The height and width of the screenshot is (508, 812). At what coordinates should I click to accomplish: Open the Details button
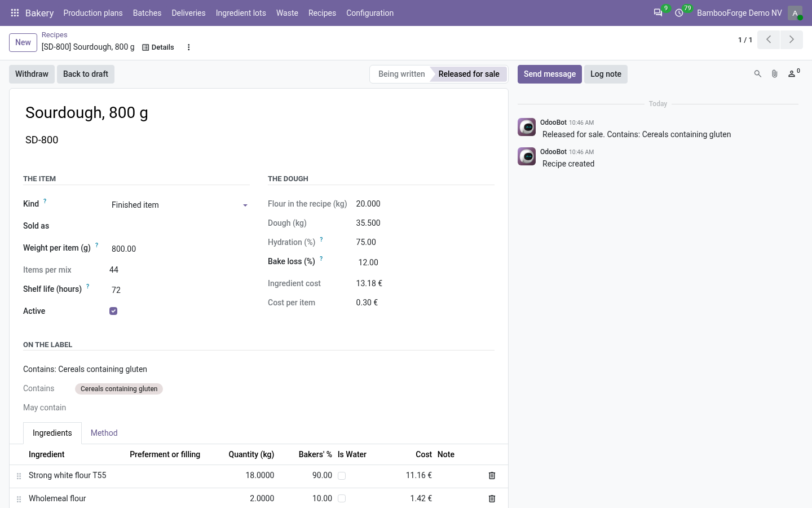pyautogui.click(x=158, y=47)
